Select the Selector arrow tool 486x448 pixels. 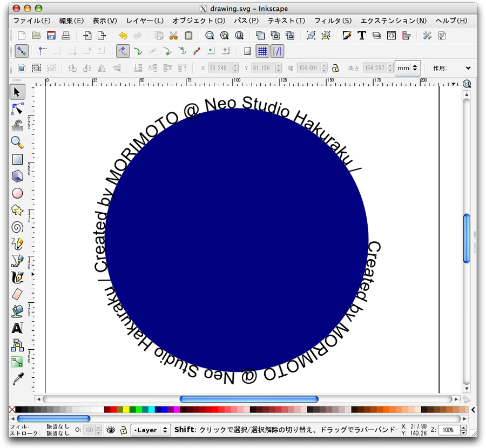click(x=17, y=92)
